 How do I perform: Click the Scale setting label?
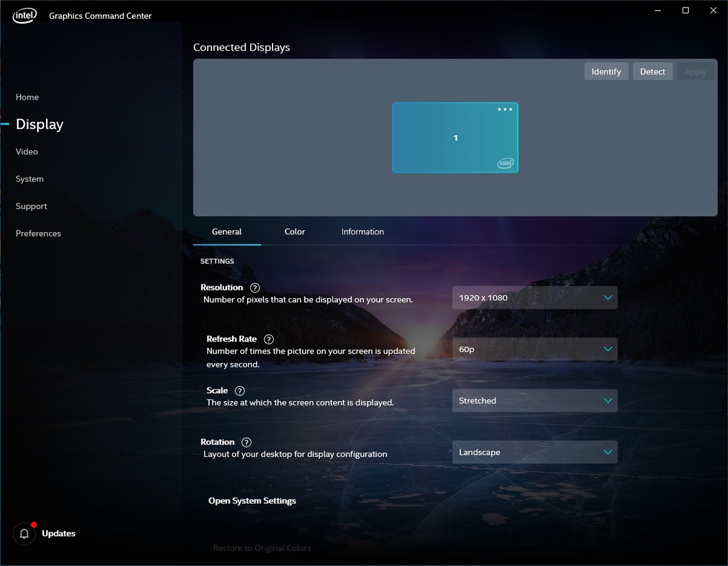click(x=217, y=390)
